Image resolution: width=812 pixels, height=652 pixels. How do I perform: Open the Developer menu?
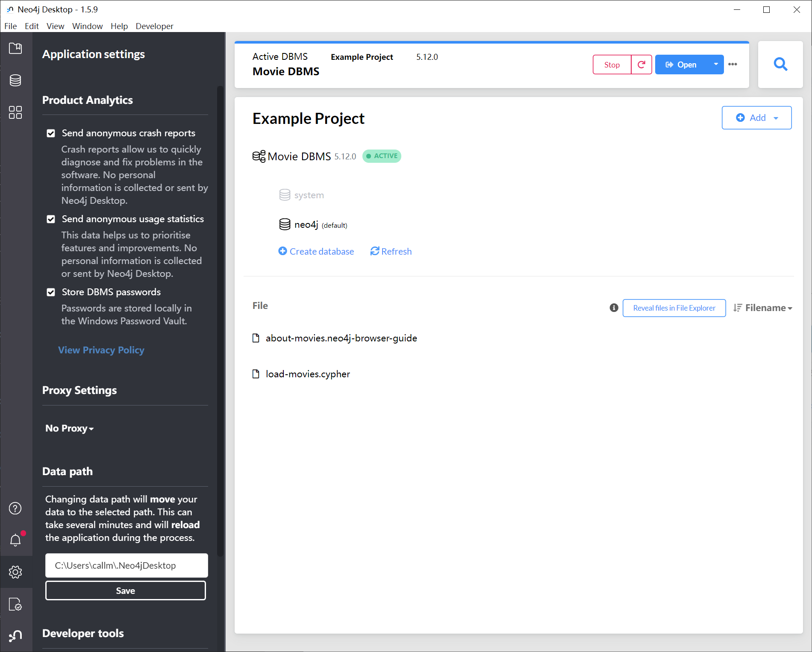point(154,26)
